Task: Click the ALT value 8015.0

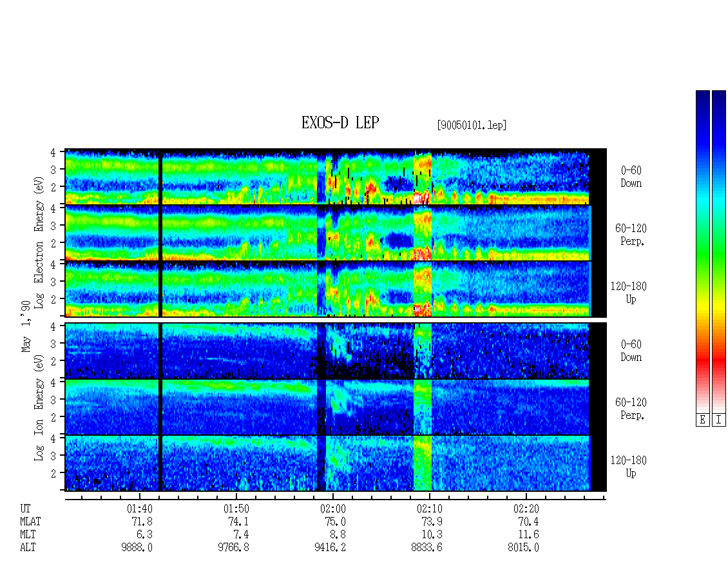Action: pyautogui.click(x=523, y=548)
